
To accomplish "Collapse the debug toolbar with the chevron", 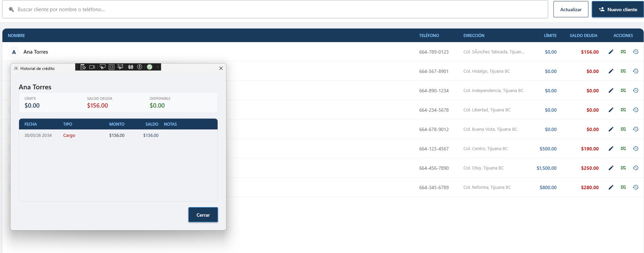I will pos(158,67).
